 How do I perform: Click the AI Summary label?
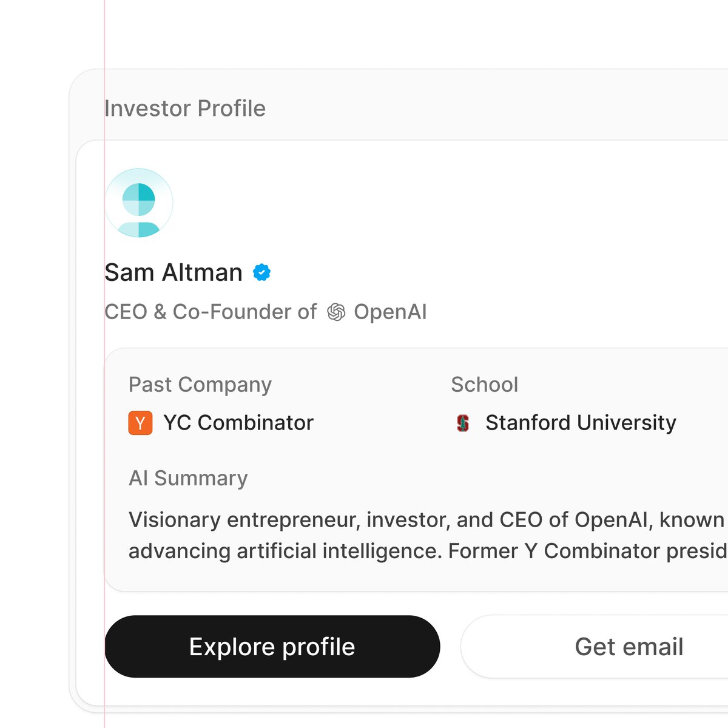pyautogui.click(x=188, y=478)
